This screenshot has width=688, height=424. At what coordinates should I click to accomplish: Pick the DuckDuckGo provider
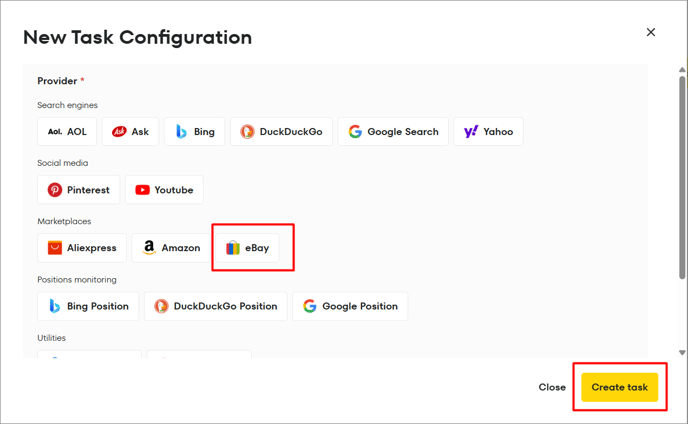point(281,132)
